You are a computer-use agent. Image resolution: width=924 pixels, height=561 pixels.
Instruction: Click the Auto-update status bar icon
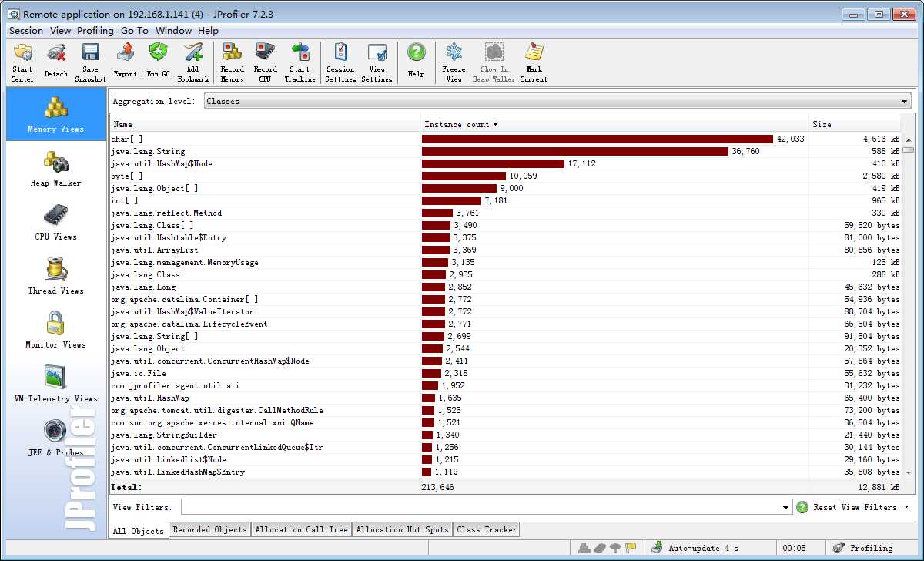(x=656, y=548)
